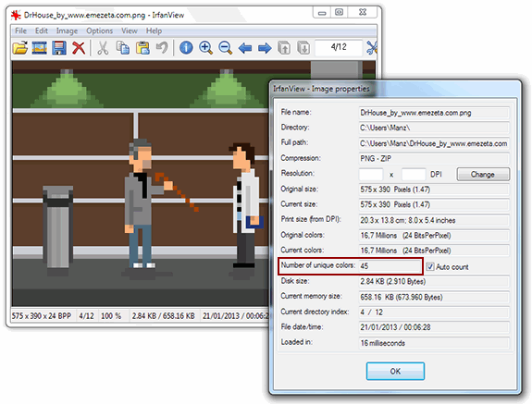The height and width of the screenshot is (404, 532).
Task: Click the previous page icon in toolbar
Action: pyautogui.click(x=284, y=48)
